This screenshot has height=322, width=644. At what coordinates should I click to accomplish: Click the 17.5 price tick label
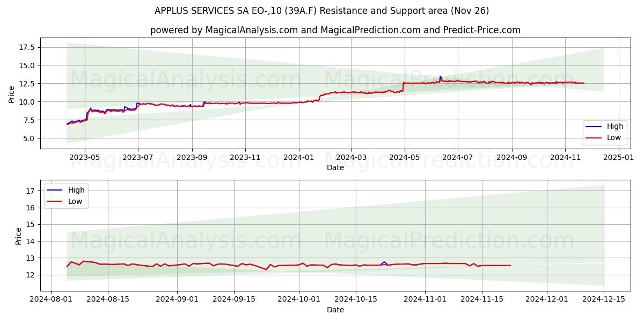point(27,47)
